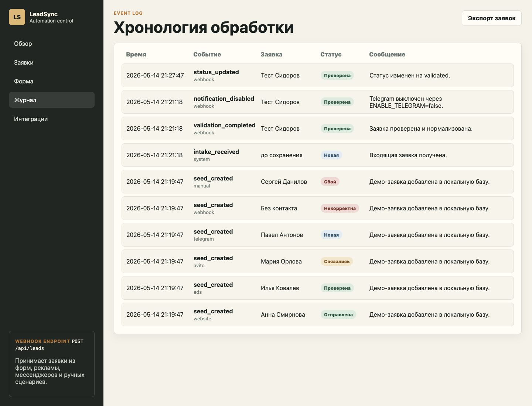Select the validation_completed event
This screenshot has height=406, width=532.
click(224, 125)
